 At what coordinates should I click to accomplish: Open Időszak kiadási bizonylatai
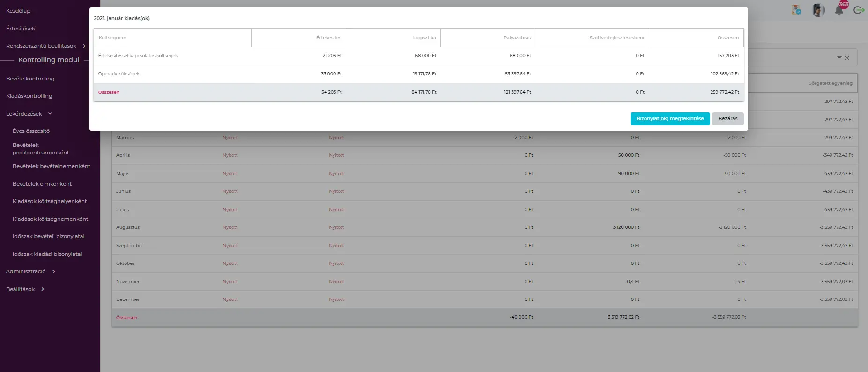click(47, 254)
